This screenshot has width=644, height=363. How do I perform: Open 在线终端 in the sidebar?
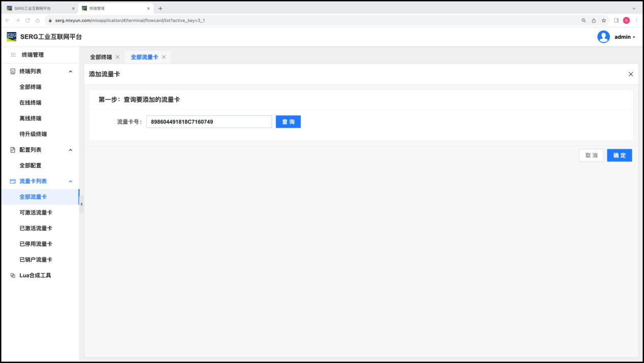tap(30, 103)
